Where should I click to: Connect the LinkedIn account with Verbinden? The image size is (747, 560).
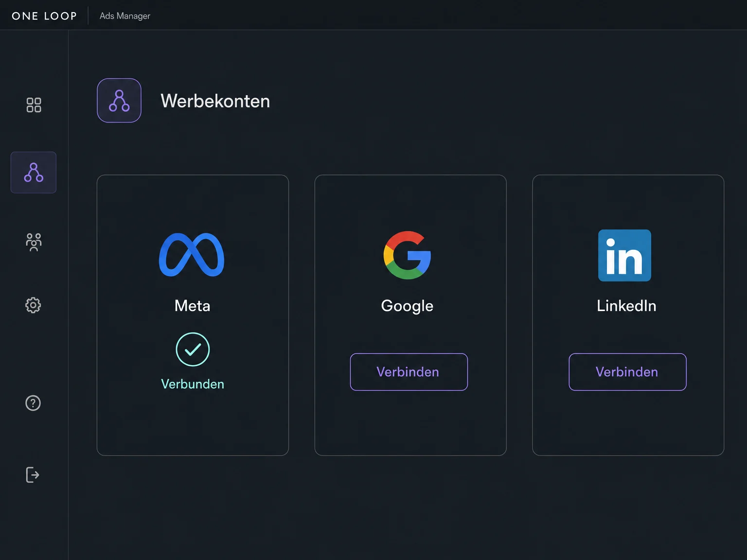point(628,372)
